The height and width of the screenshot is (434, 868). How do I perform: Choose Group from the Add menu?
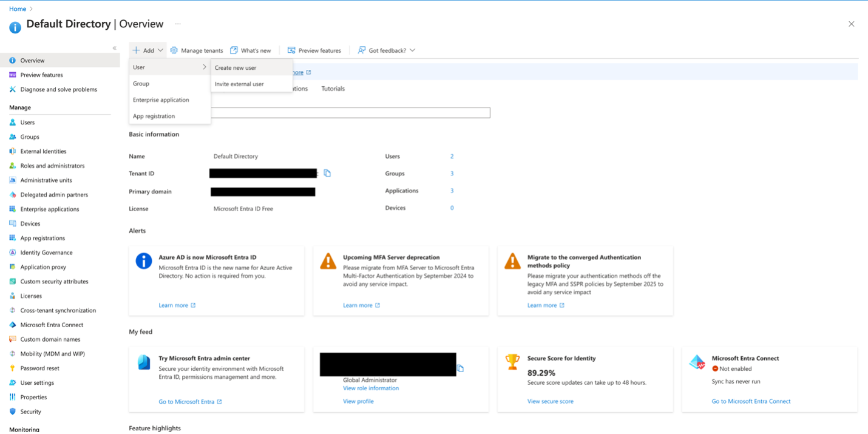170,84
